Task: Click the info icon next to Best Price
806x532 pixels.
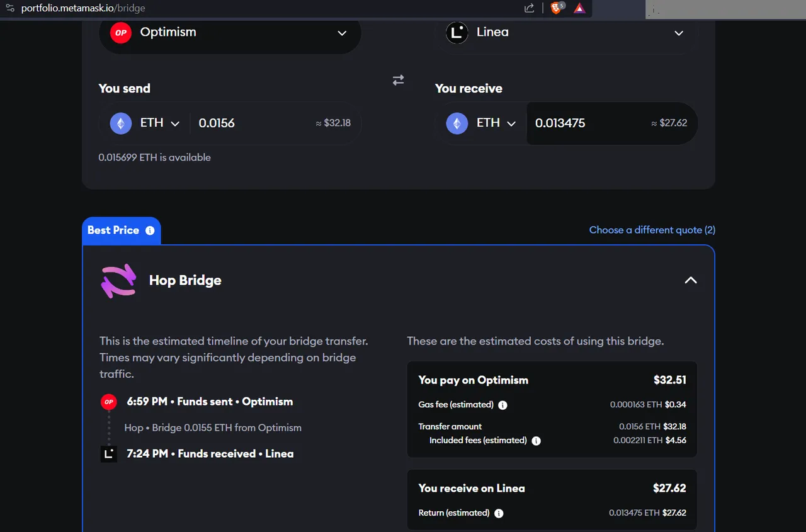Action: (150, 230)
